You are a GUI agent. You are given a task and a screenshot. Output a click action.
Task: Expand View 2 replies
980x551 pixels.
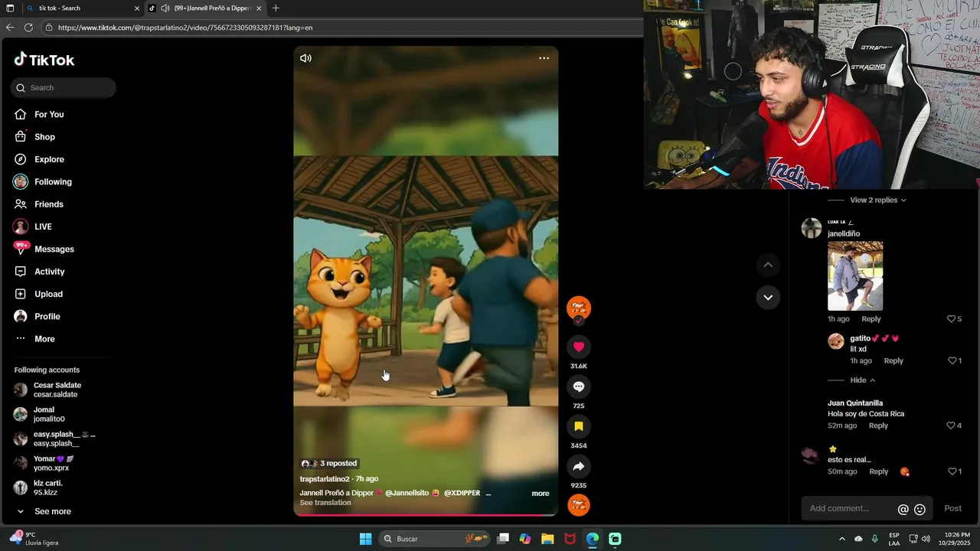tap(878, 201)
